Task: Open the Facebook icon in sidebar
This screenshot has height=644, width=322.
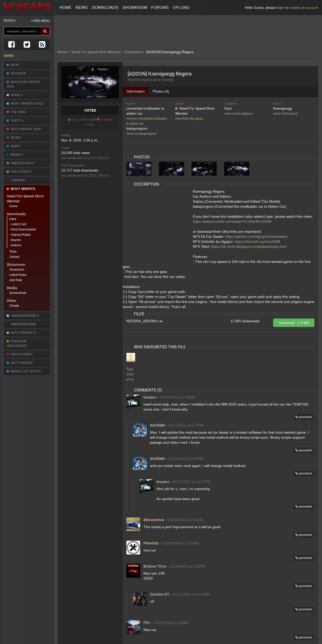Action: [x=12, y=45]
